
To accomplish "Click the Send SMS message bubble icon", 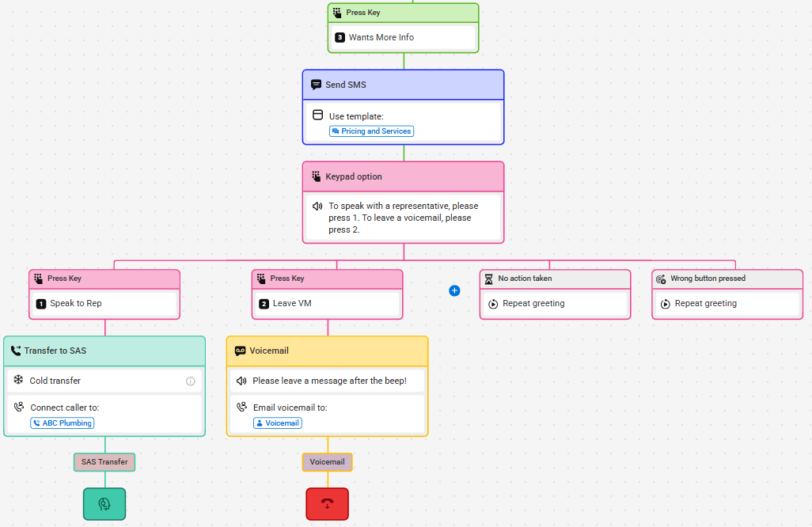I will point(316,85).
